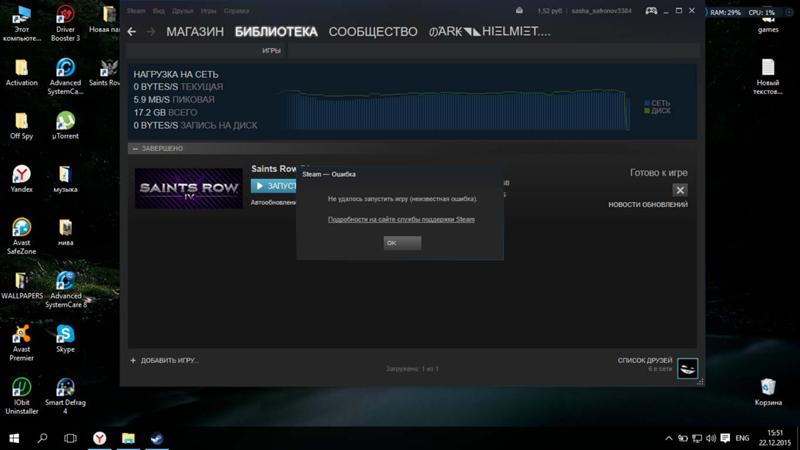Click the taskbar search magnifier
The width and height of the screenshot is (800, 450).
[42, 438]
